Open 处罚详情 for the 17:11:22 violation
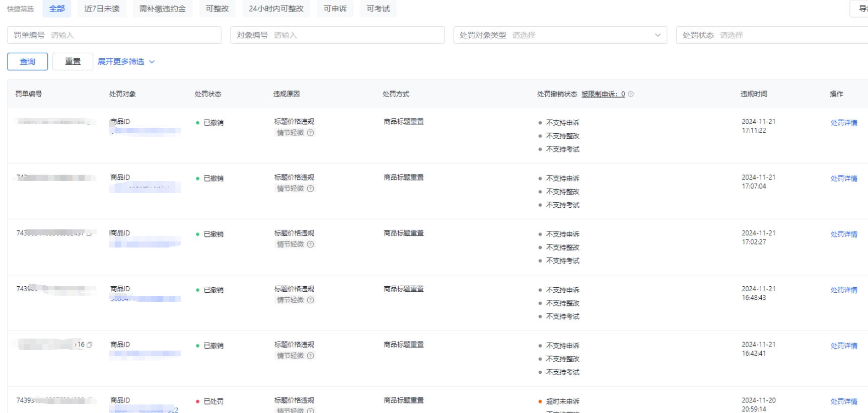Image resolution: width=868 pixels, height=413 pixels. point(843,123)
